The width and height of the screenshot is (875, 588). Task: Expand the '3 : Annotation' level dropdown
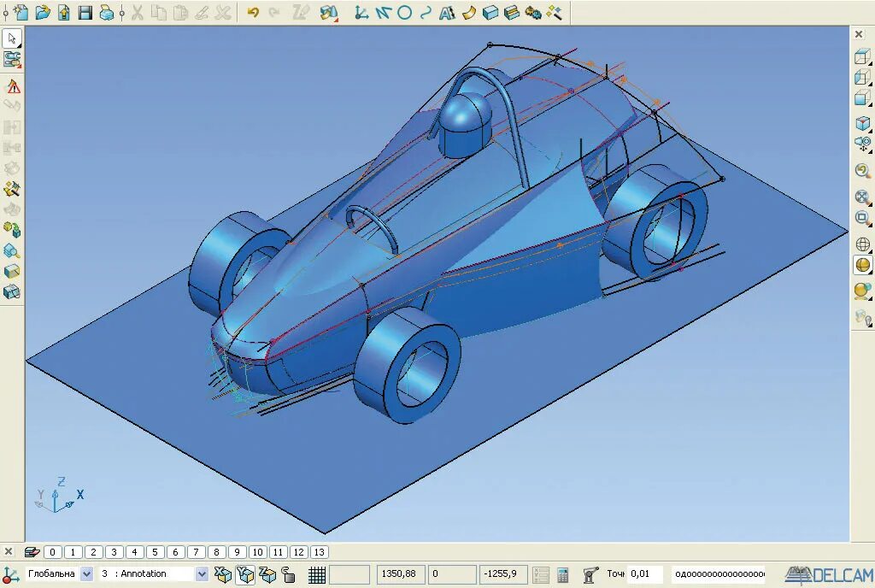point(202,573)
